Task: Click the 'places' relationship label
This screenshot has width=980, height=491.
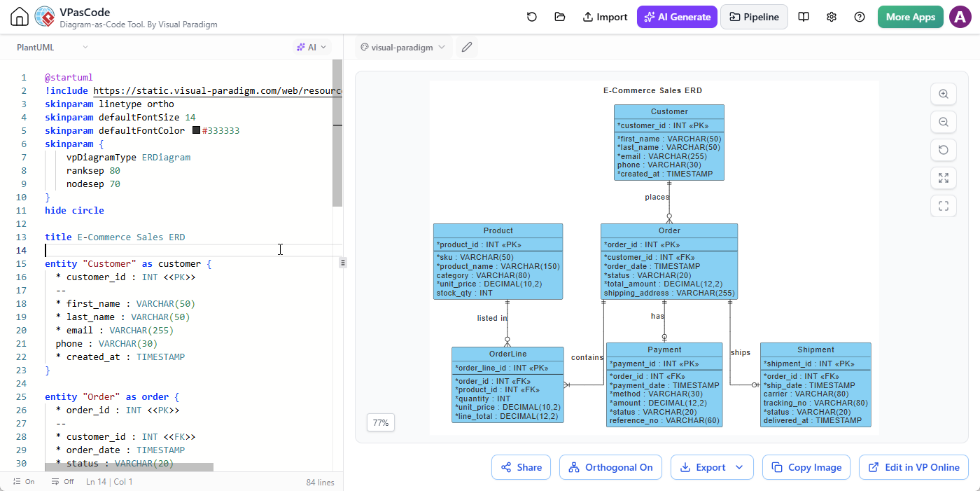Action: (x=657, y=197)
